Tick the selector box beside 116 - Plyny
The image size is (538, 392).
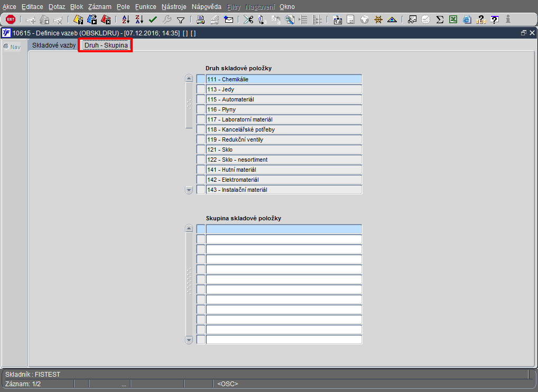(201, 109)
